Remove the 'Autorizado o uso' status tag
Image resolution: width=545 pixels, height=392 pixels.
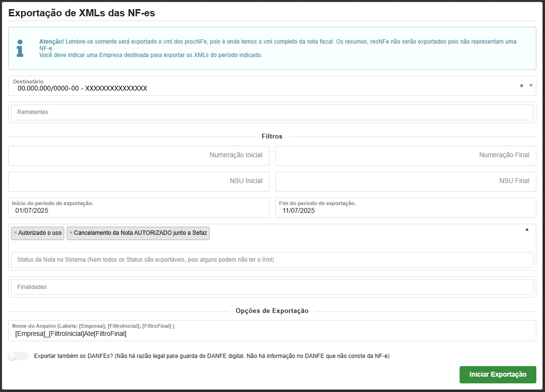(15, 233)
